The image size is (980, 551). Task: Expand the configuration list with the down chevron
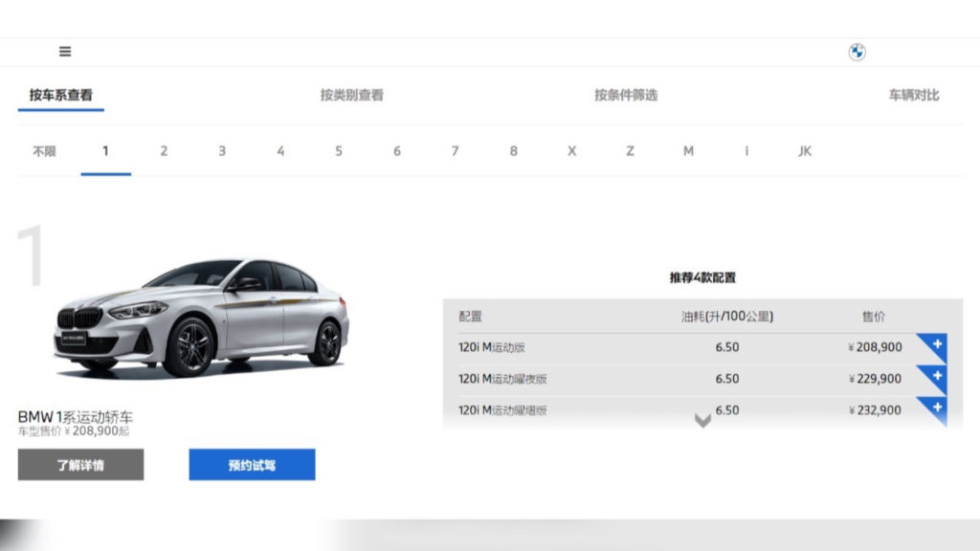(702, 421)
